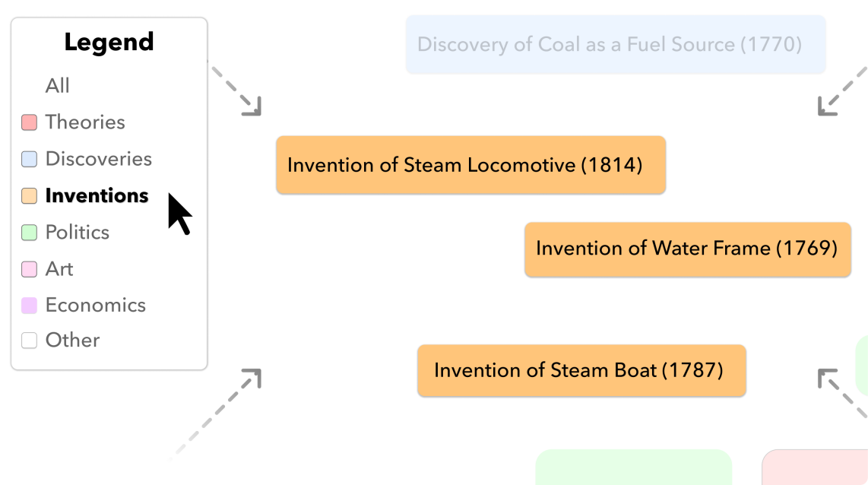Select the Inventions legend label
Viewport: 868px width, 485px height.
(97, 196)
